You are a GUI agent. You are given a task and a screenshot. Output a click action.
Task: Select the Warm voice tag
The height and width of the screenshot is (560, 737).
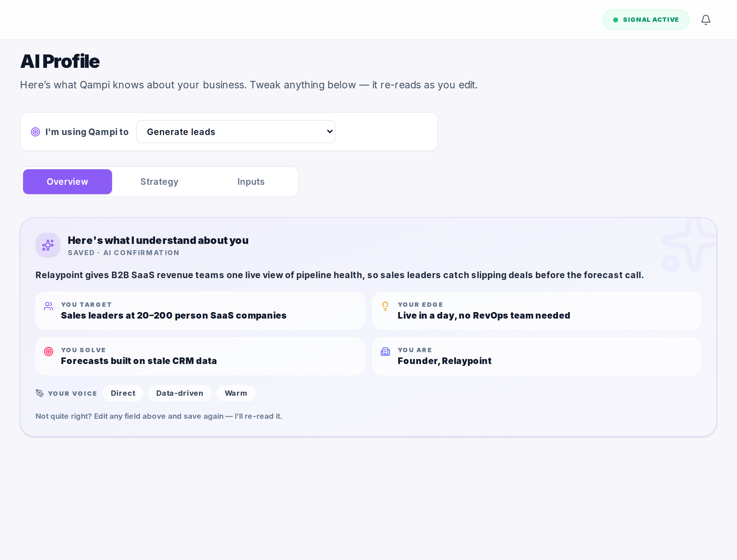coord(236,393)
